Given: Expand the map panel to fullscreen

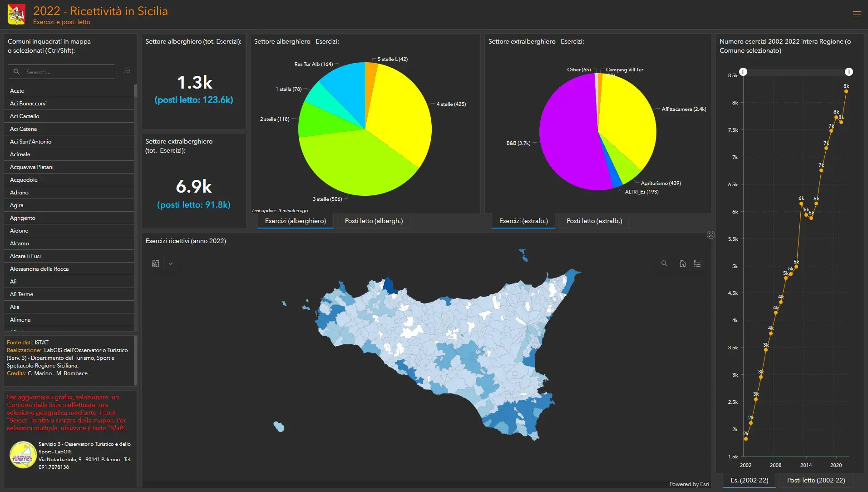Looking at the screenshot, I should 710,235.
